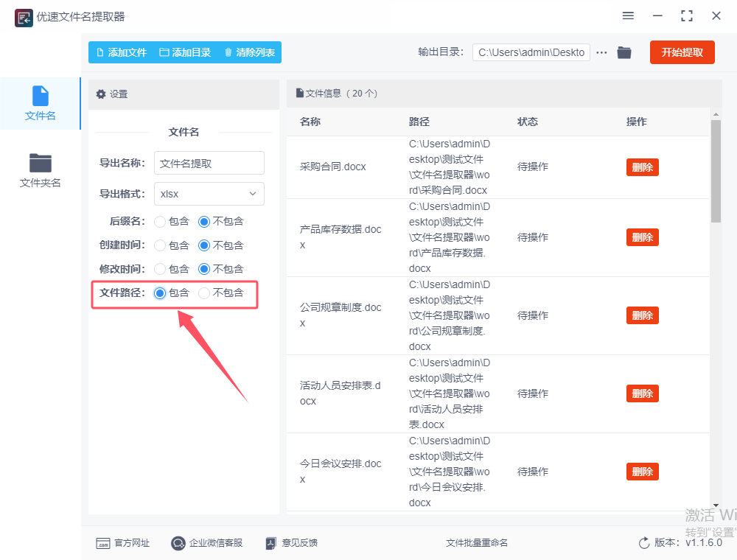The width and height of the screenshot is (737, 560).
Task: Click the 版本: v1.1.6.0 text
Action: (688, 542)
